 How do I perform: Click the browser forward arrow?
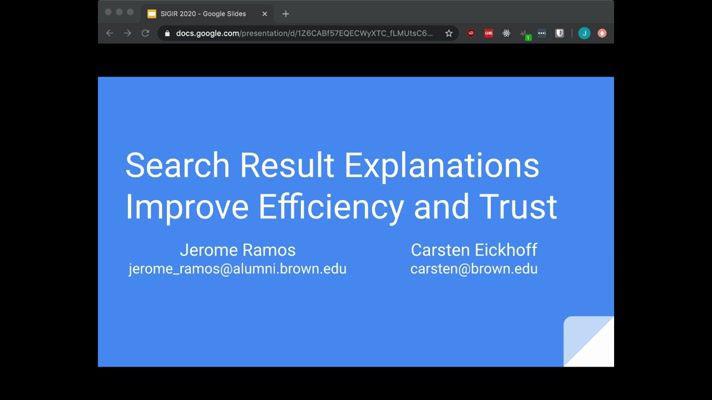127,33
